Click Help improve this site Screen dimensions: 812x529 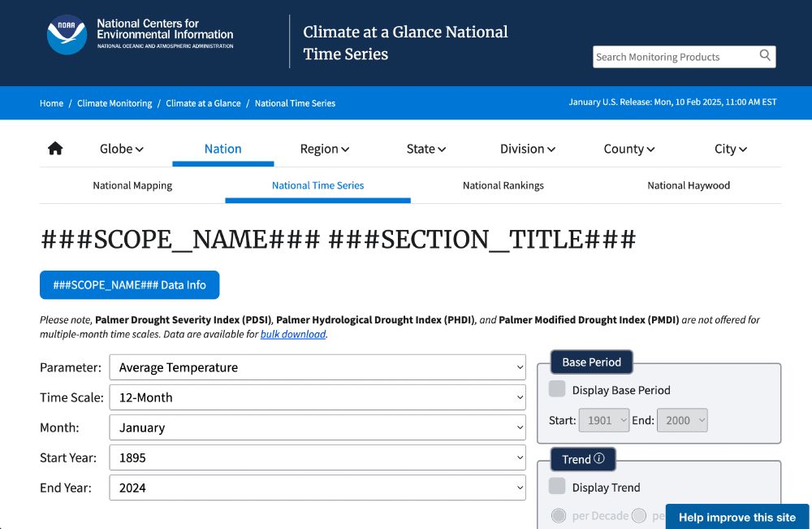pos(737,517)
